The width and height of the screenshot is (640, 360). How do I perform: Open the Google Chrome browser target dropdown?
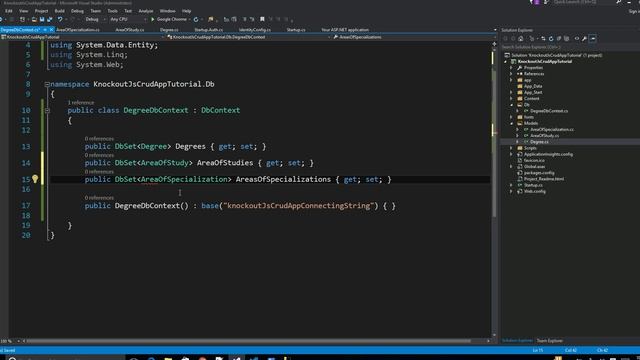pyautogui.click(x=190, y=19)
